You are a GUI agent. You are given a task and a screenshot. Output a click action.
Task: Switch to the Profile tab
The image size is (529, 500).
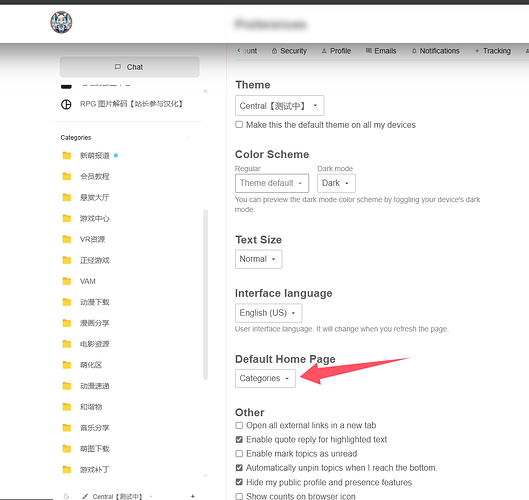336,51
